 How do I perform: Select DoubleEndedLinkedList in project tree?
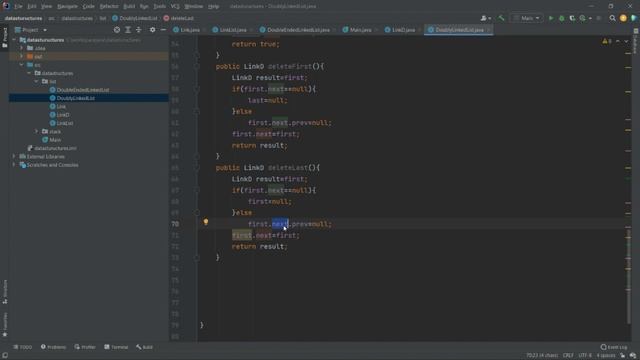83,90
